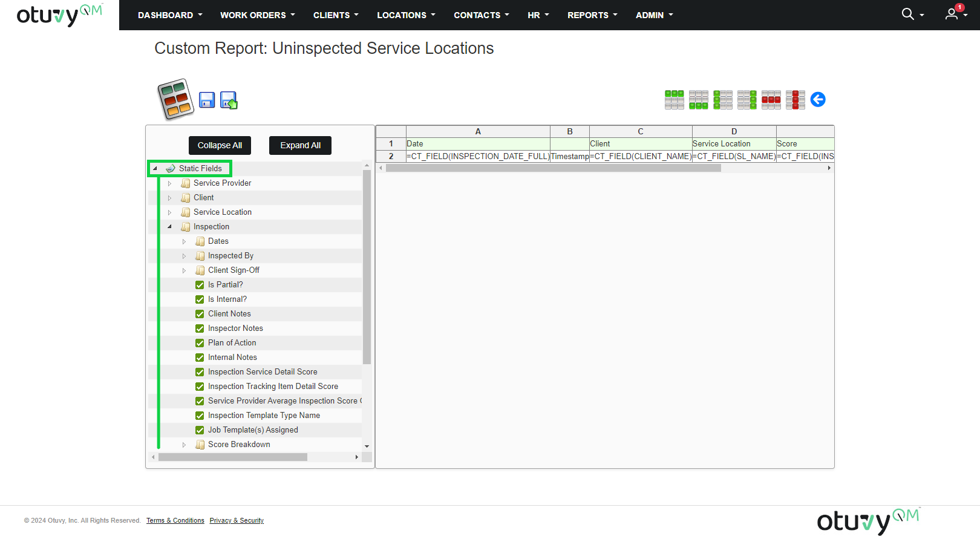Click the Inspection folder icon
Image resolution: width=980 pixels, height=536 pixels.
pos(186,227)
